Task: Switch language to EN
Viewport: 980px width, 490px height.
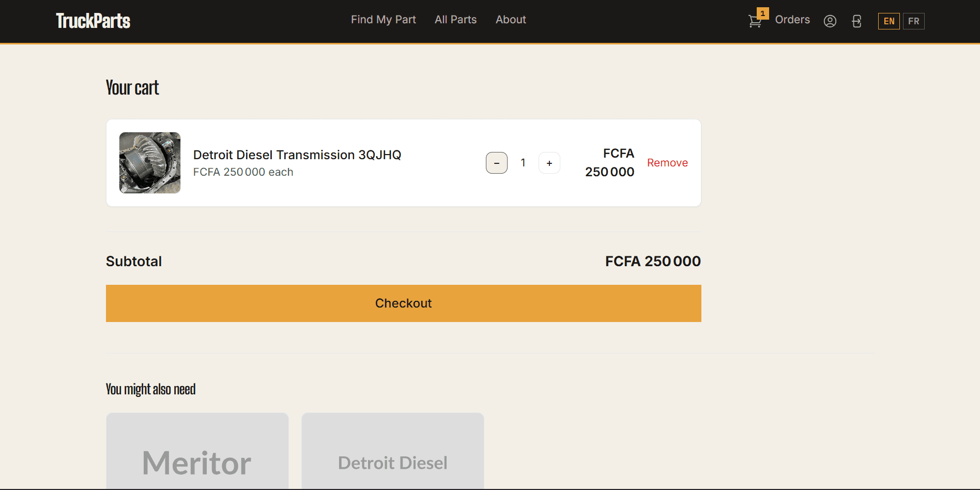Action: (x=889, y=21)
